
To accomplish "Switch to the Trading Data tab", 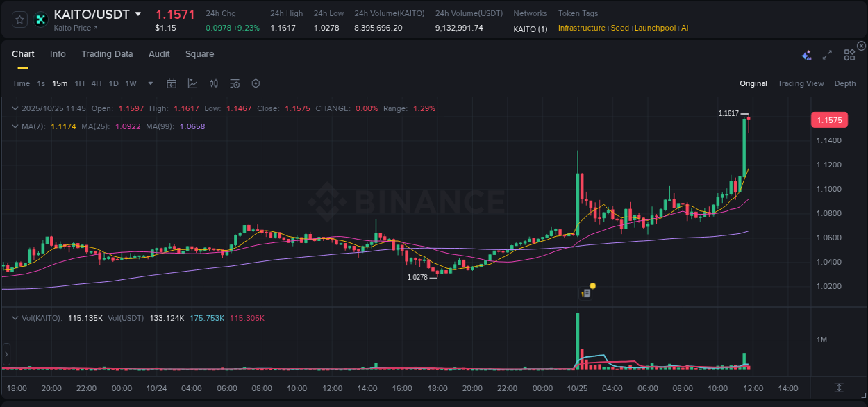I will [107, 53].
